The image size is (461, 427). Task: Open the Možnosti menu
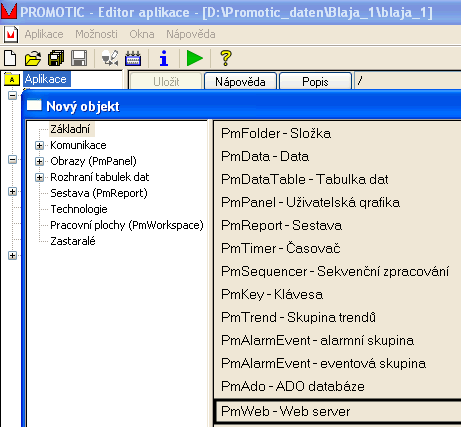coord(96,34)
